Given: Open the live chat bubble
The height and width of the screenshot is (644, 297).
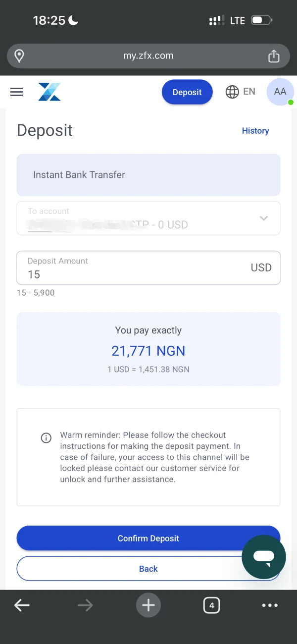Looking at the screenshot, I should point(264,557).
